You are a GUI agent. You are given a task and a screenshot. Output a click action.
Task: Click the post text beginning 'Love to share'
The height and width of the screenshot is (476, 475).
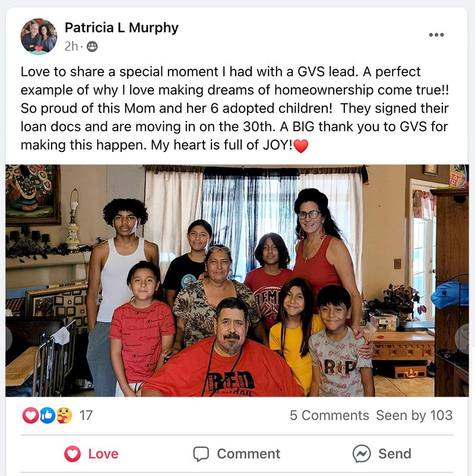pos(235,109)
